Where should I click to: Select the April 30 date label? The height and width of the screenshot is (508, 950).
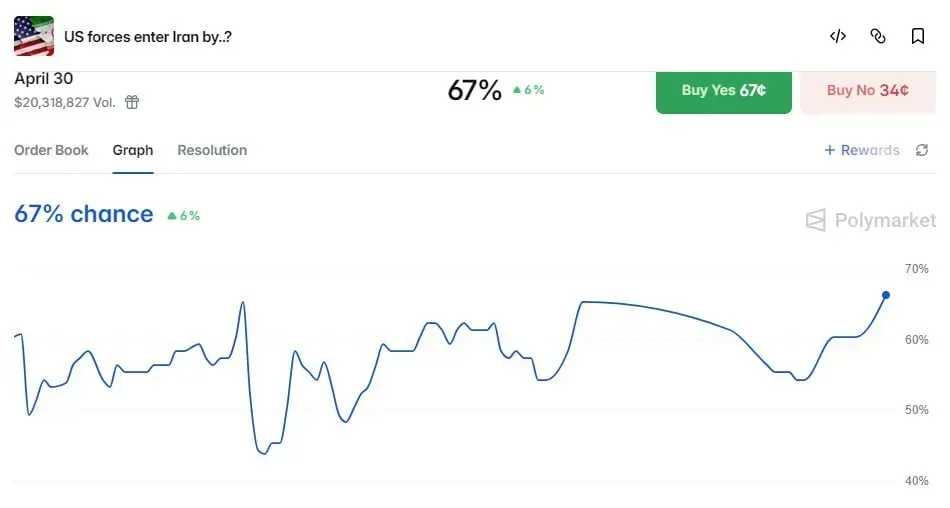[44, 79]
